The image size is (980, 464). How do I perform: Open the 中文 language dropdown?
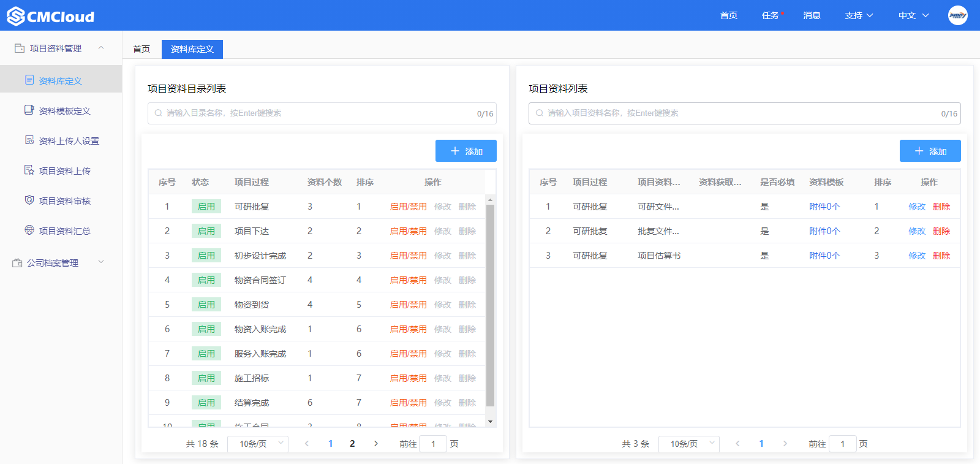[x=914, y=15]
